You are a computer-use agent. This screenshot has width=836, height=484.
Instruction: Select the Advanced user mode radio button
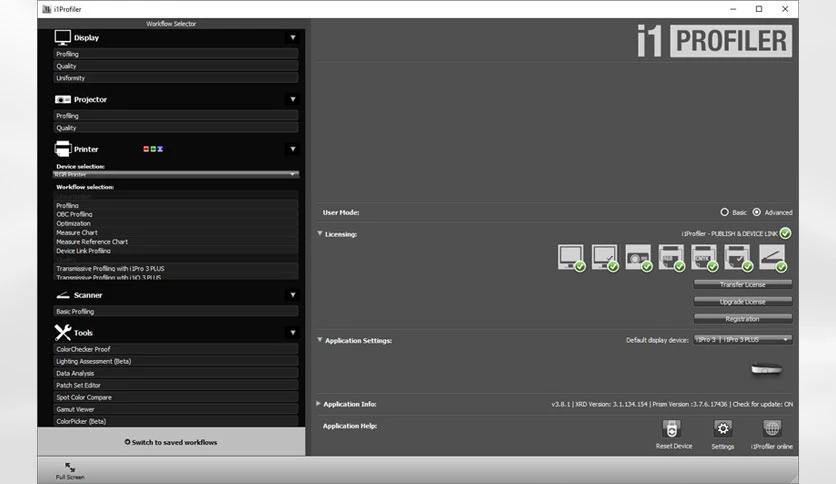pyautogui.click(x=757, y=212)
